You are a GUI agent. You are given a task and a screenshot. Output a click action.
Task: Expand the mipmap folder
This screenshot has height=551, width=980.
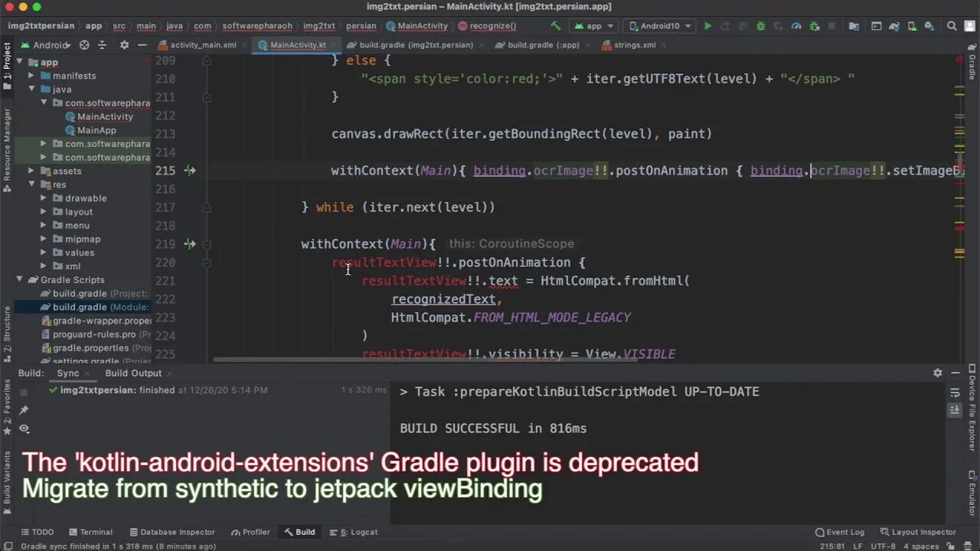(44, 239)
